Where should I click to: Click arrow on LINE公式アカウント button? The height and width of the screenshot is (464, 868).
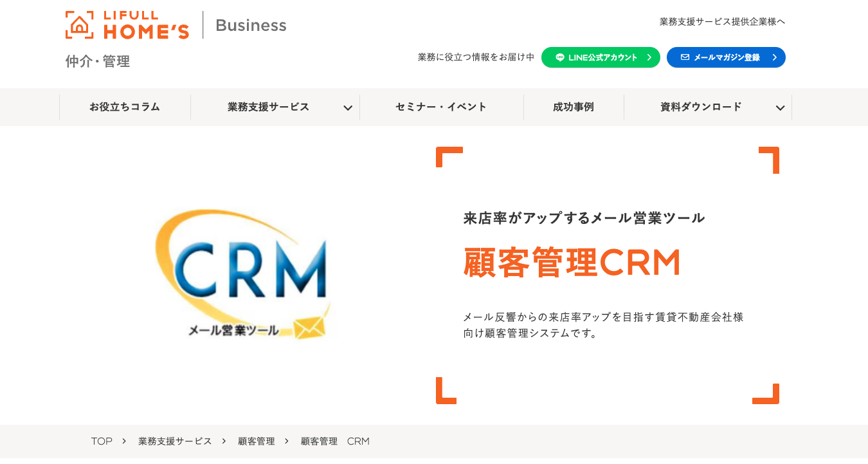coord(649,57)
